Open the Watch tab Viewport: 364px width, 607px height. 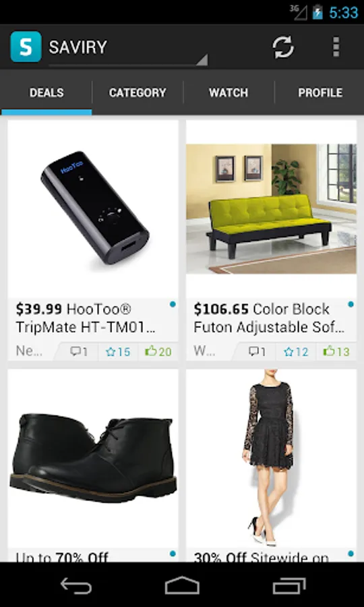229,93
